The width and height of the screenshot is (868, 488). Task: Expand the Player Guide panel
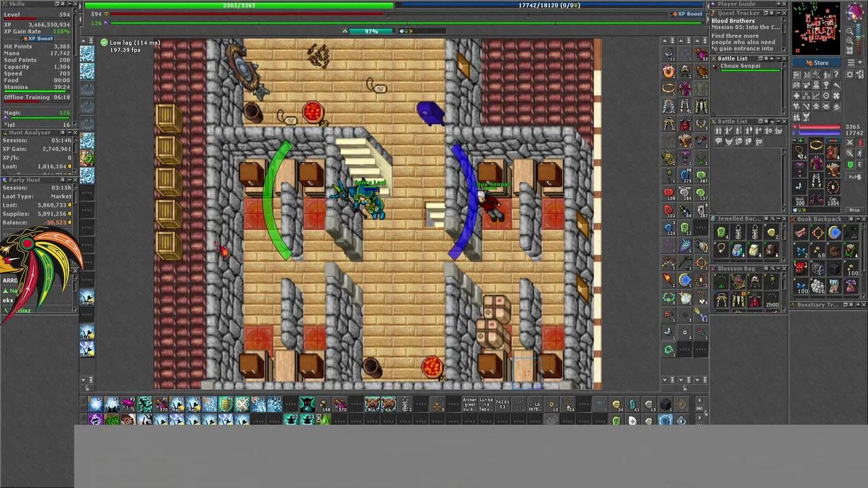pos(778,3)
